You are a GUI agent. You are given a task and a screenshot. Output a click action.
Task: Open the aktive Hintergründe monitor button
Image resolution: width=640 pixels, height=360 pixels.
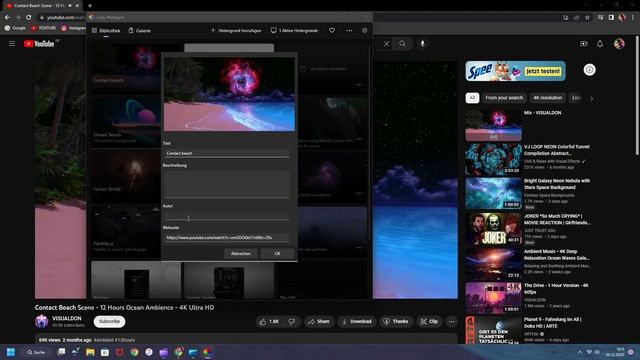(x=294, y=31)
